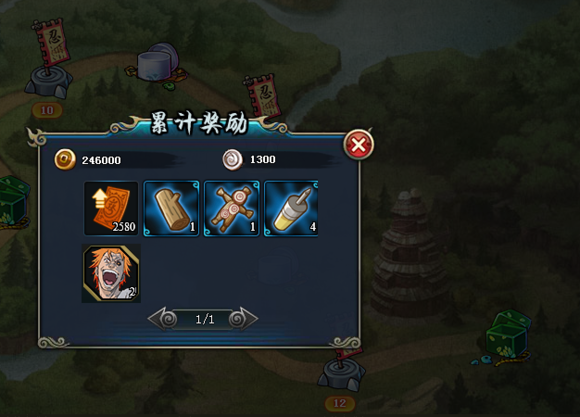Click the silver spiral token icon

click(x=233, y=159)
